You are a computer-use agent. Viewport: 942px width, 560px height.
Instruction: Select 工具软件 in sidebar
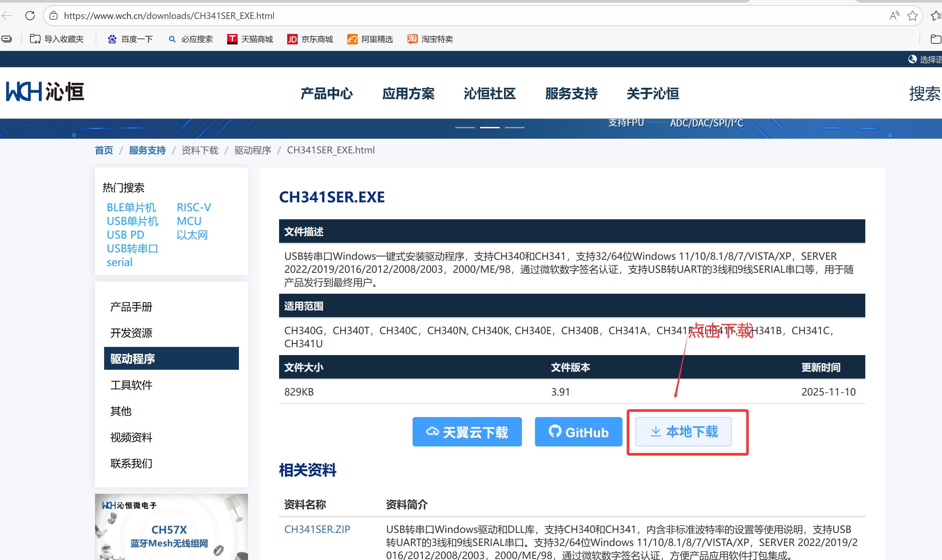pos(131,385)
